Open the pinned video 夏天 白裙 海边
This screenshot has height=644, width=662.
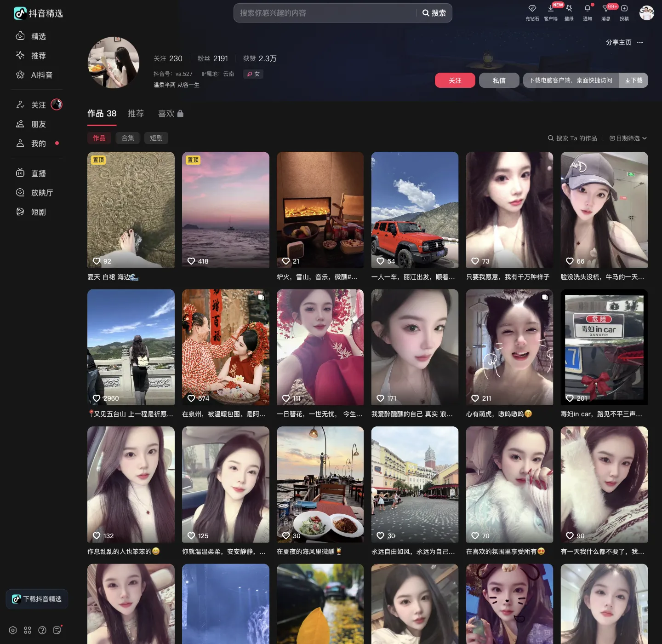(131, 210)
